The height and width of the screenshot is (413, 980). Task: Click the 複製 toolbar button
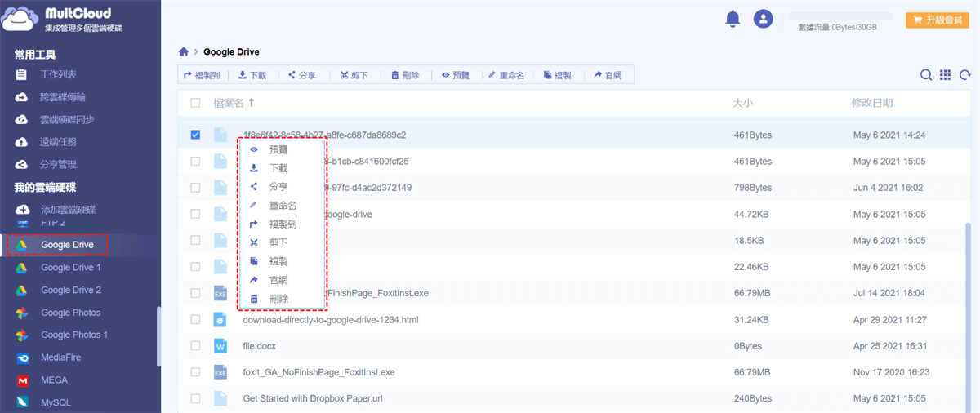point(558,75)
